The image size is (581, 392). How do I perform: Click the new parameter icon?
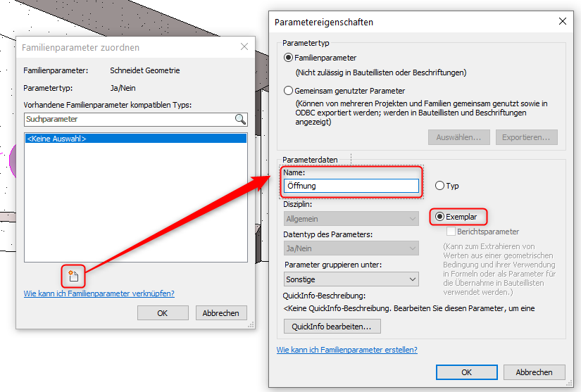point(73,274)
